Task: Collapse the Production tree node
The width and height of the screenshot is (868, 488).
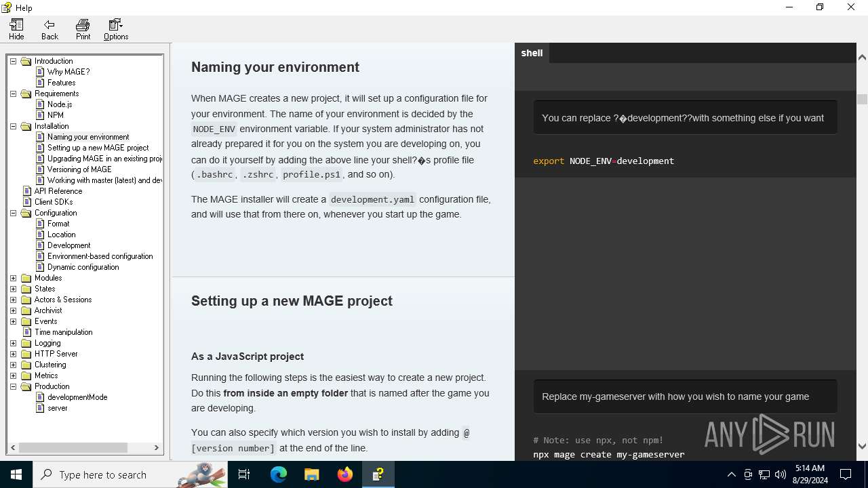Action: pos(13,386)
